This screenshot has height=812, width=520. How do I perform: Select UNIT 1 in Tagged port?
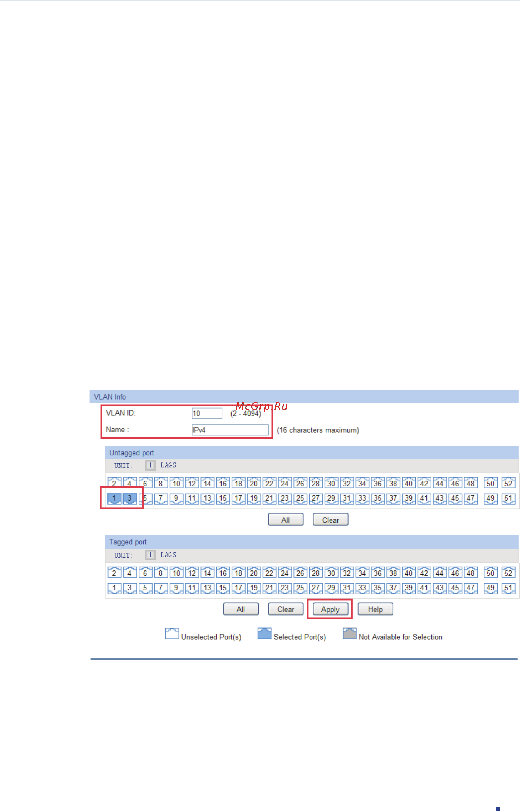pyautogui.click(x=151, y=555)
